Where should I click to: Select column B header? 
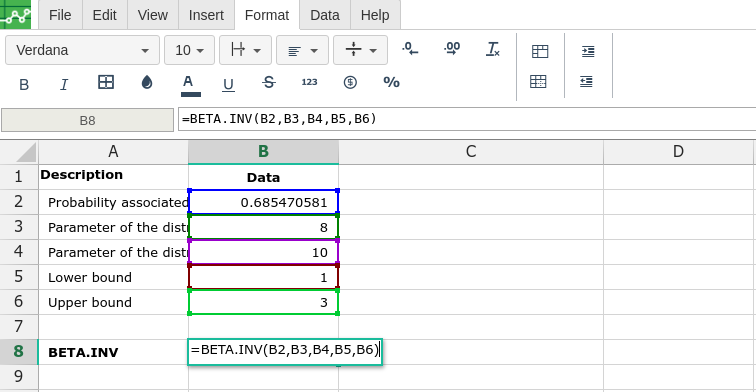(263, 152)
